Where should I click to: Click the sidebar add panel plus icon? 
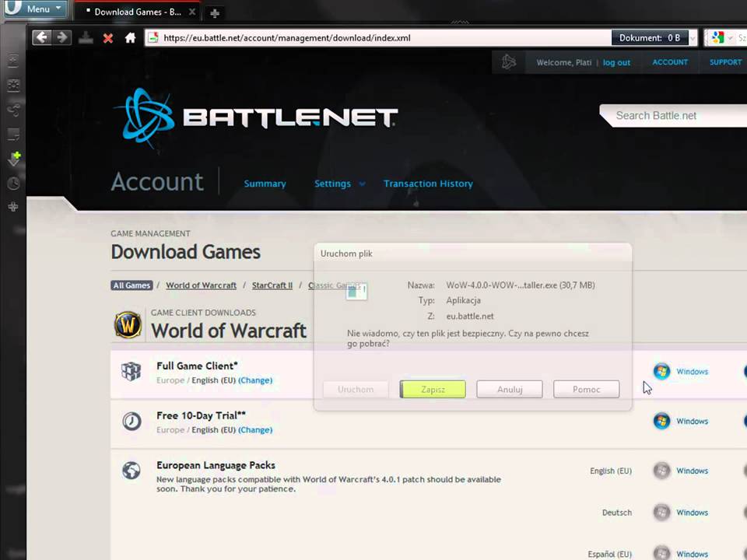[13, 207]
